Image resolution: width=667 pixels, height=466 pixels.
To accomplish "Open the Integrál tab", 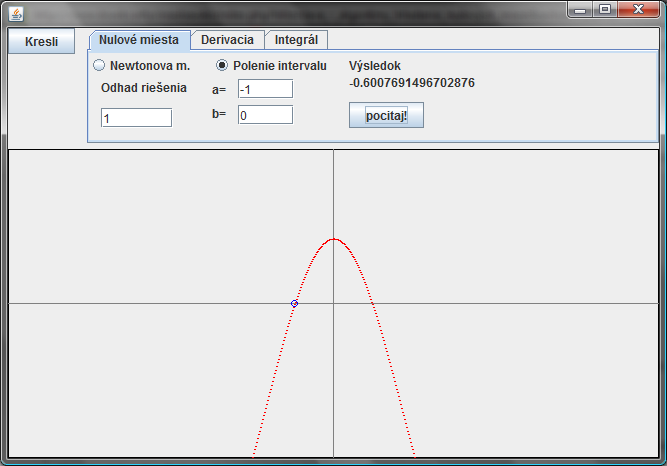I will [296, 40].
